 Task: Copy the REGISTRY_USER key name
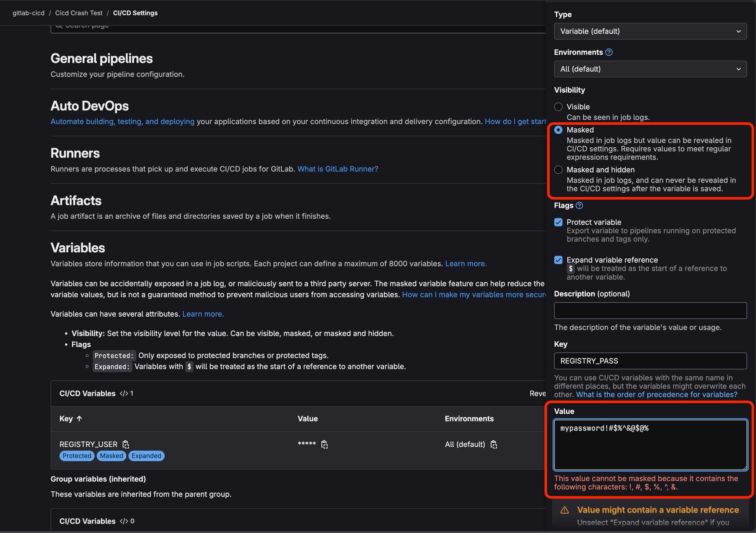point(126,444)
